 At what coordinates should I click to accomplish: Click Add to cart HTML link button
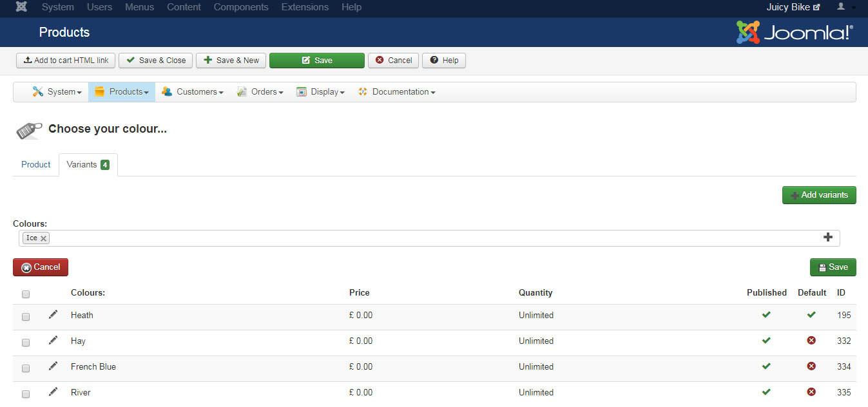point(66,61)
